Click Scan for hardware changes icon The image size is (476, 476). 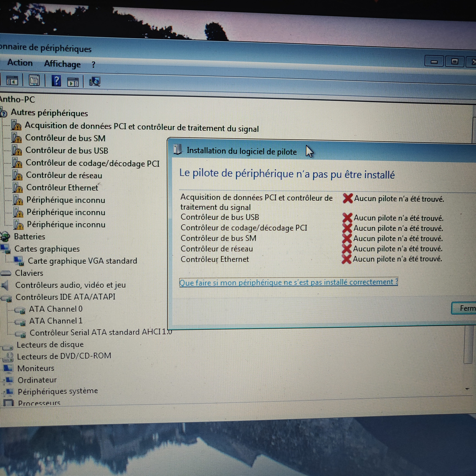95,82
